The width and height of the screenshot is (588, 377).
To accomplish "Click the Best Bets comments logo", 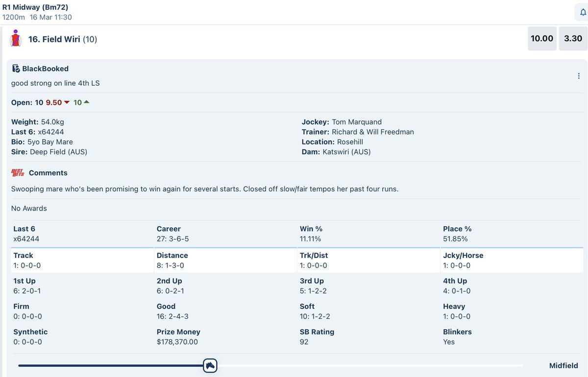I will (x=18, y=173).
